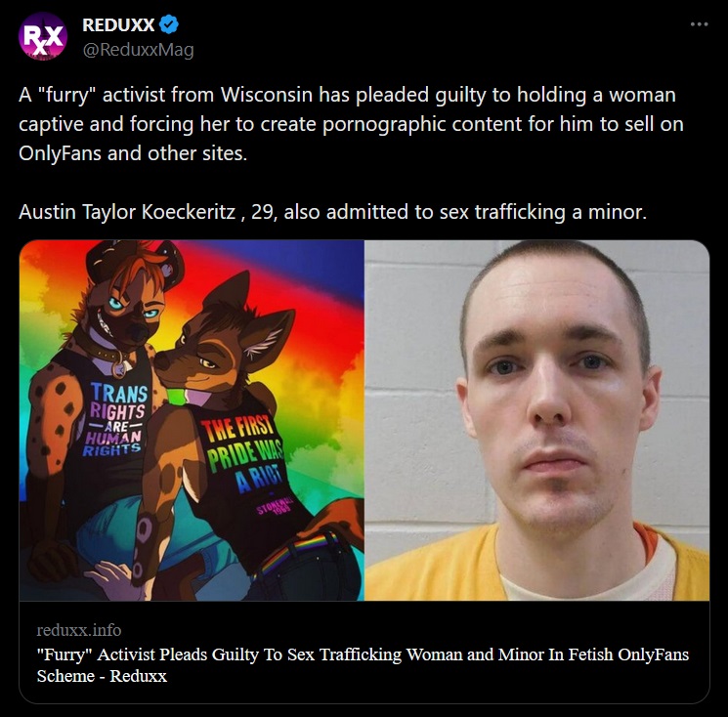Open the reduxx.info domain link

(x=79, y=630)
